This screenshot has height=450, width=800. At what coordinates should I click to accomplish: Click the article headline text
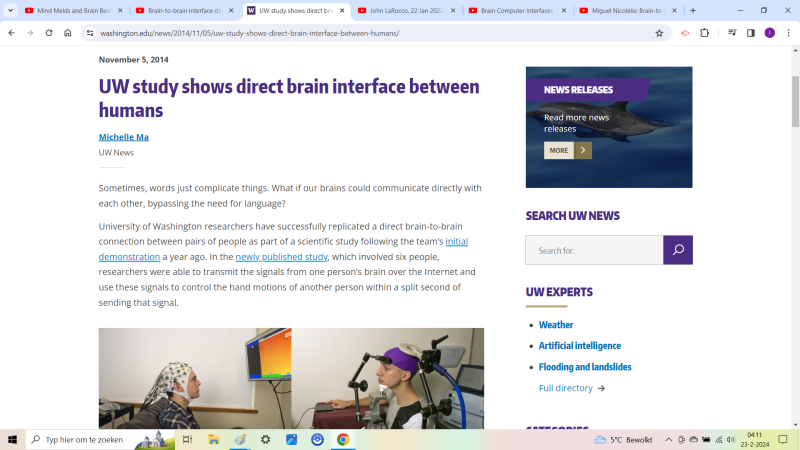[x=289, y=98]
